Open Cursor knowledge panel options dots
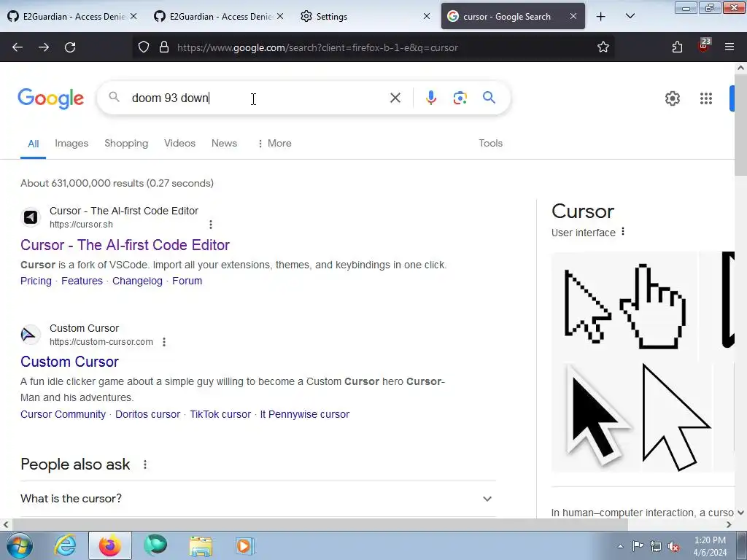The height and width of the screenshot is (560, 747). coord(623,232)
